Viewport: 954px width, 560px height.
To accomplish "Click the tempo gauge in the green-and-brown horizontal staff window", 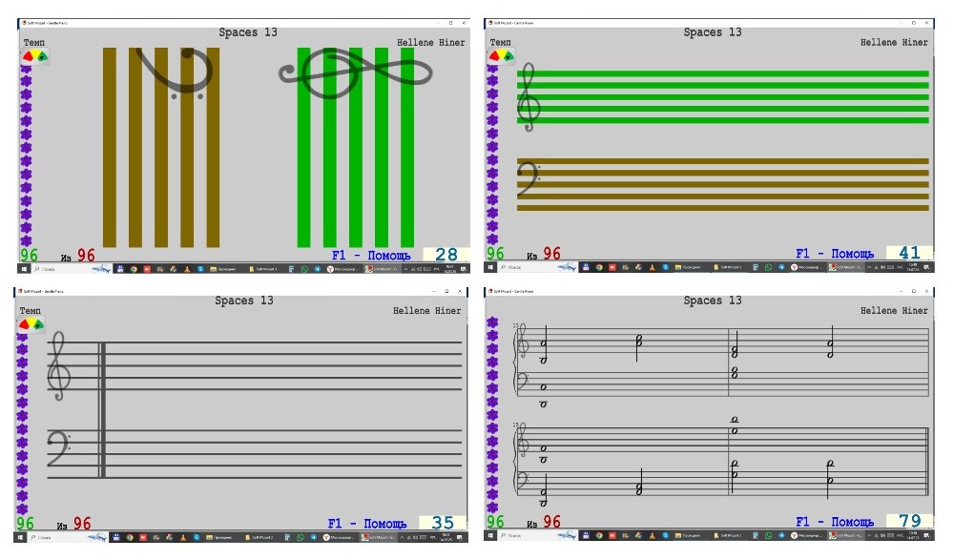I will coord(501,56).
